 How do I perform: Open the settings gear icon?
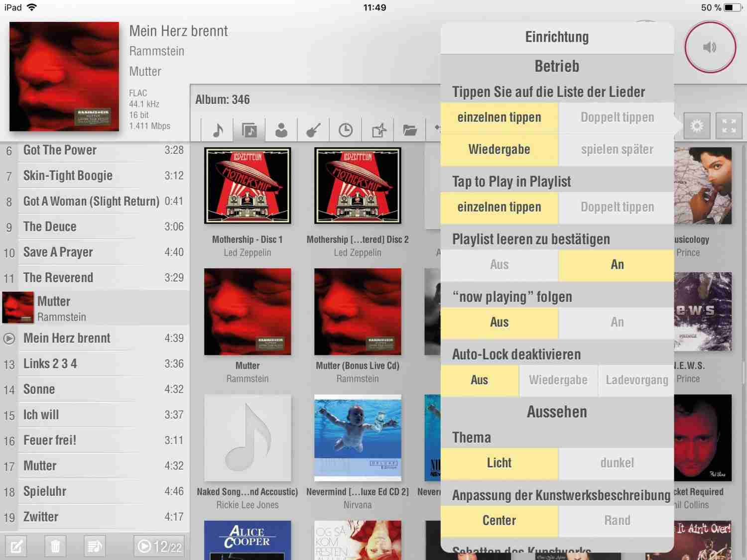click(697, 125)
